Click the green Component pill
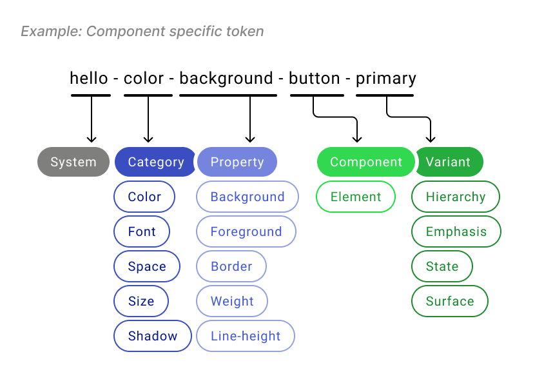 pos(365,162)
